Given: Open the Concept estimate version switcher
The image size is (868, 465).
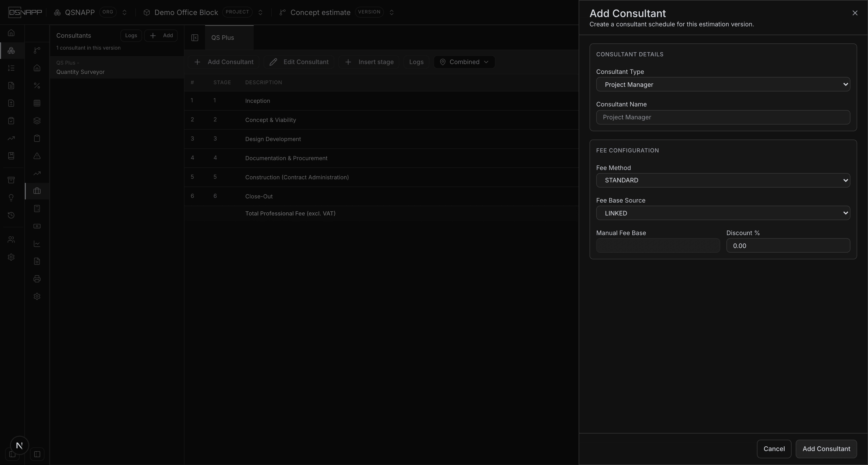Looking at the screenshot, I should (392, 12).
